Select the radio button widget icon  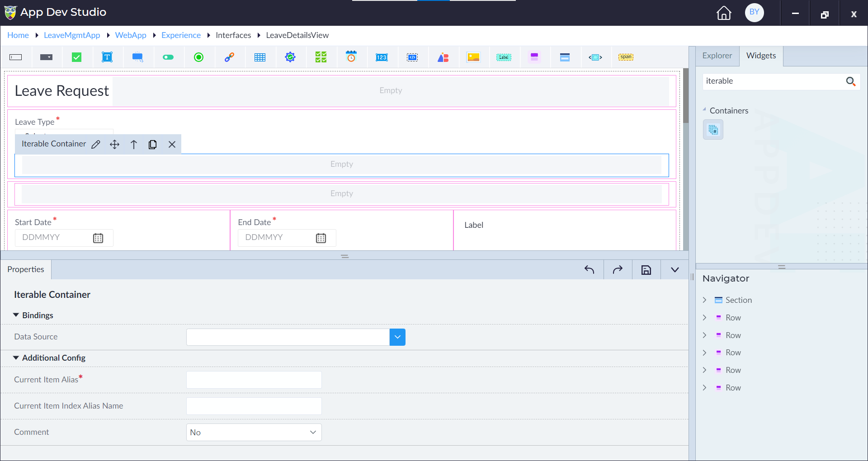(198, 57)
